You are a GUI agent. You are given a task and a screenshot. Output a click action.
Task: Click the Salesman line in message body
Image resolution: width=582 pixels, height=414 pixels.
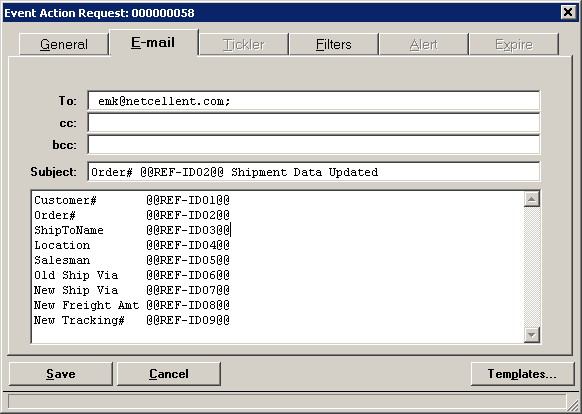[x=132, y=260]
